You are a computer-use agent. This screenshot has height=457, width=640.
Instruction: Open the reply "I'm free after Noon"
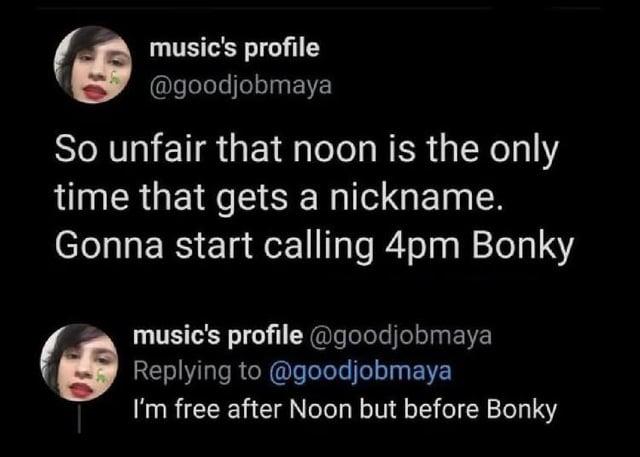click(344, 409)
